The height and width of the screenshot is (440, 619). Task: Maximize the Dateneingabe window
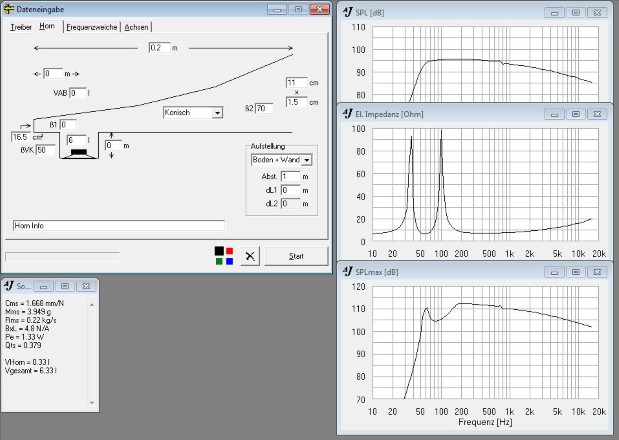pyautogui.click(x=298, y=9)
